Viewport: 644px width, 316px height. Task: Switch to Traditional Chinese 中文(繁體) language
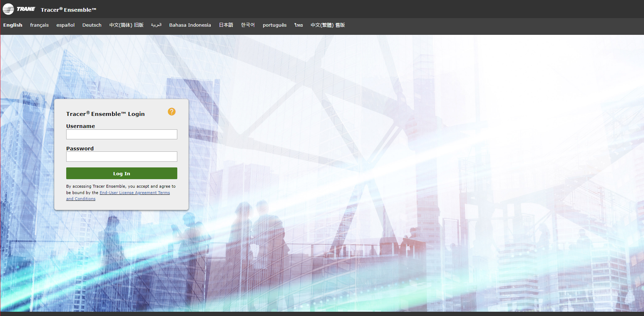(328, 25)
